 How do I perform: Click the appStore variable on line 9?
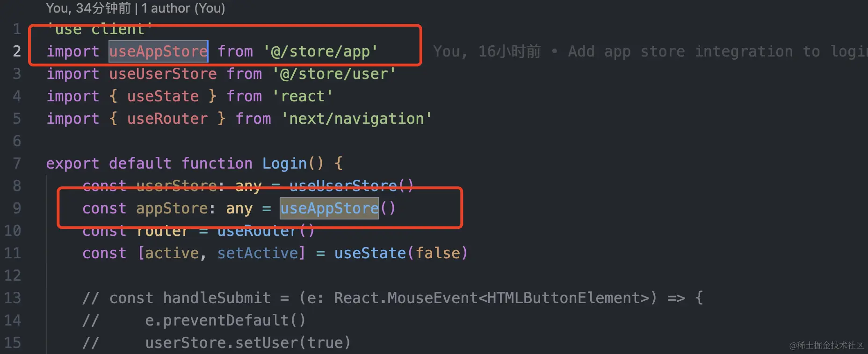click(172, 208)
